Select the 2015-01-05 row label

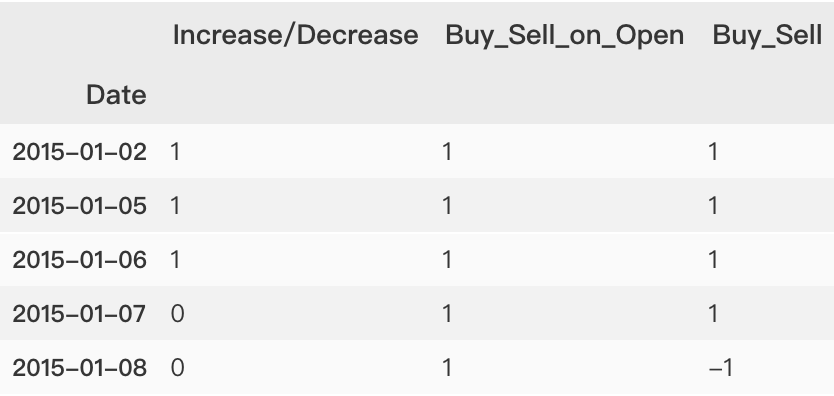click(x=79, y=206)
